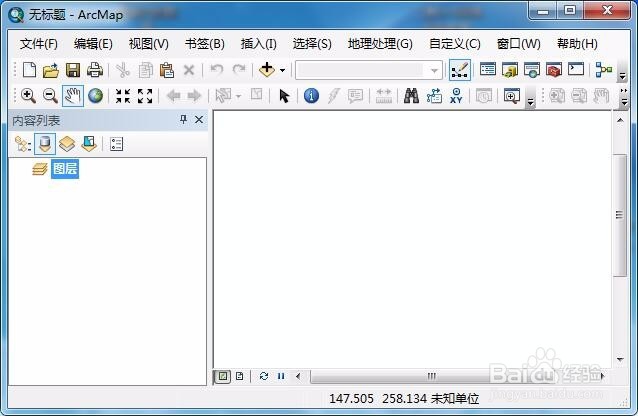List layers by drawing order

click(23, 144)
